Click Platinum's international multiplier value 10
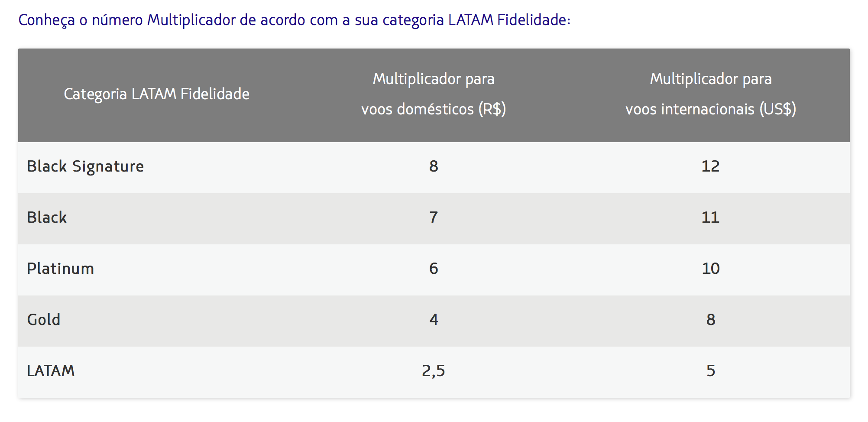This screenshot has height=422, width=868. 710,269
